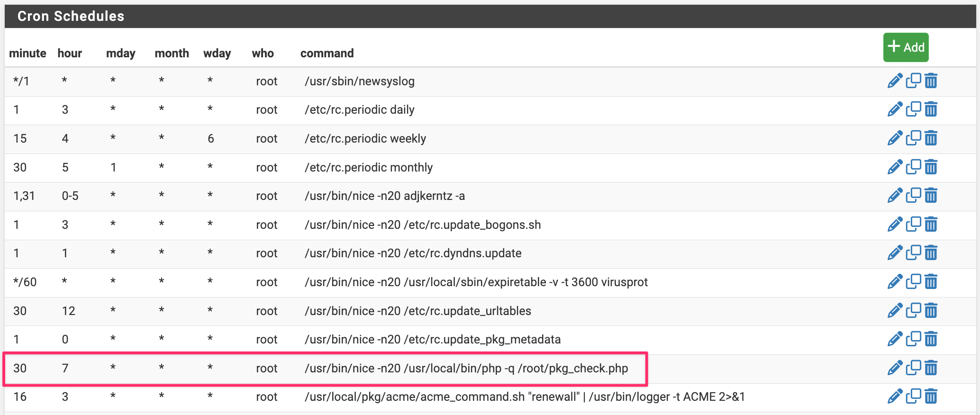Delete the pkg_check.php cron job
Screen dimensions: 980x415
[931, 368]
